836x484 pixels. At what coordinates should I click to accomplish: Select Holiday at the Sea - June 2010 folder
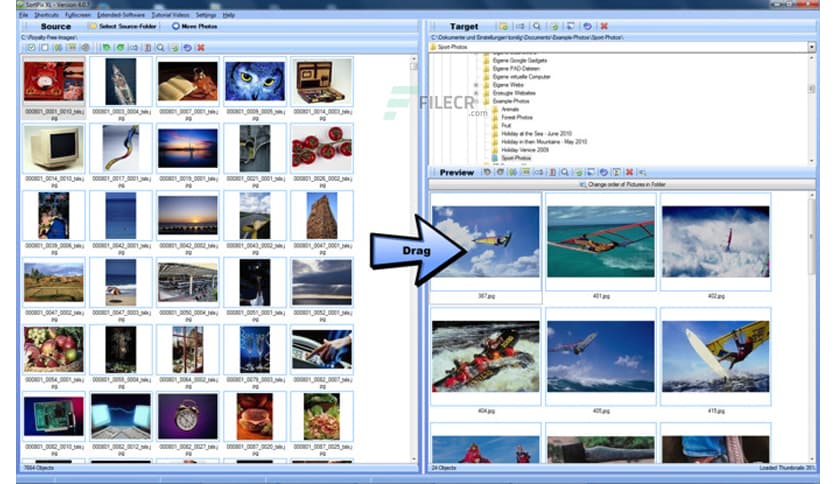pos(536,134)
